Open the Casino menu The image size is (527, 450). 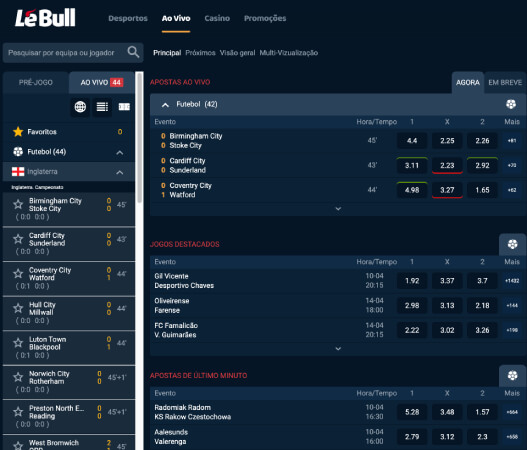tap(217, 18)
